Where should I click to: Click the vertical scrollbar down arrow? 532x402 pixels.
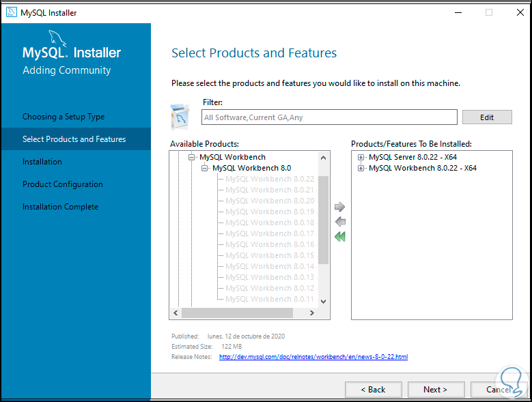click(323, 302)
